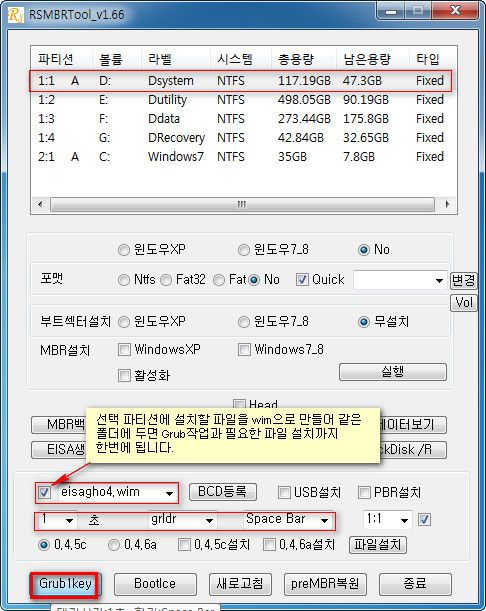The height and width of the screenshot is (611, 486).
Task: Select the 윈도우7_8 radio in the top row
Action: pos(244,250)
